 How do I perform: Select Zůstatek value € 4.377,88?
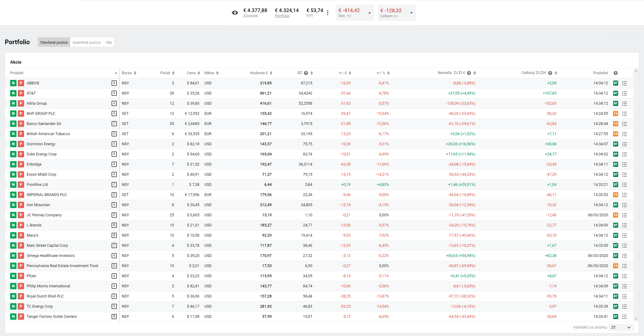tap(255, 10)
